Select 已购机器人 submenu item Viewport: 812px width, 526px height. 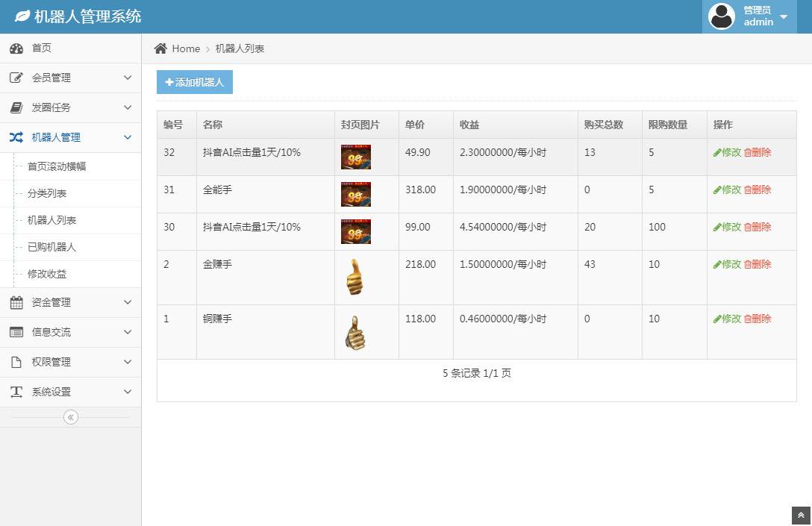(51, 247)
